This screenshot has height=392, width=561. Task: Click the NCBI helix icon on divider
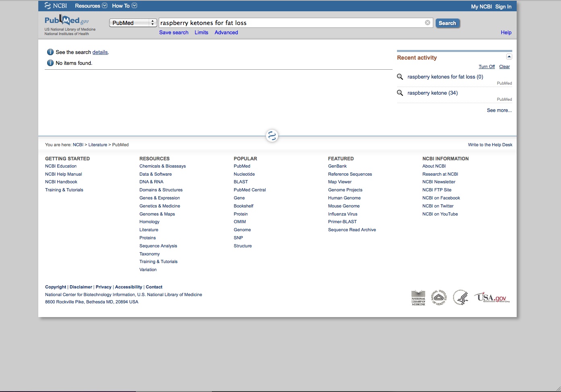(272, 136)
